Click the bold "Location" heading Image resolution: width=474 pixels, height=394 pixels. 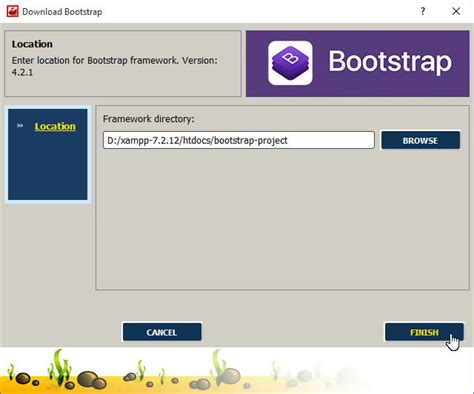tap(32, 44)
